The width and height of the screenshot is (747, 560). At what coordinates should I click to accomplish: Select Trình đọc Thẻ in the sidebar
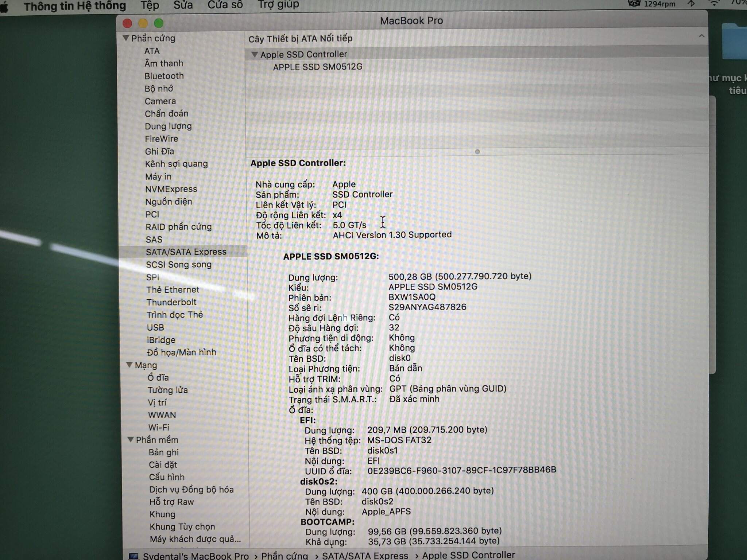(x=175, y=315)
